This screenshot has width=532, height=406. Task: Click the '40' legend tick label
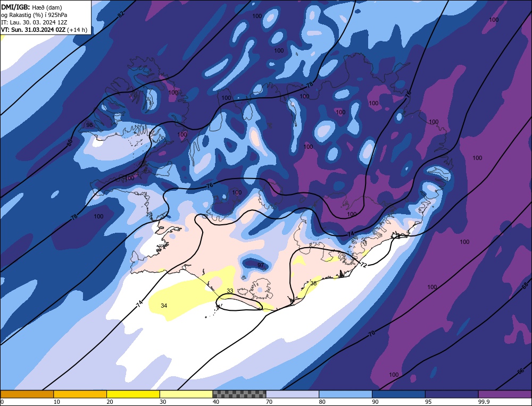[x=216, y=402]
